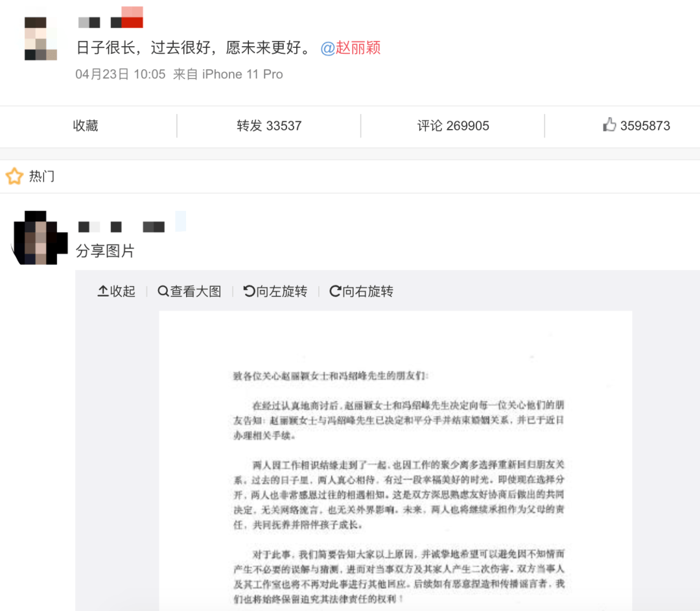Open 转发 33537 repost option

[x=269, y=126]
